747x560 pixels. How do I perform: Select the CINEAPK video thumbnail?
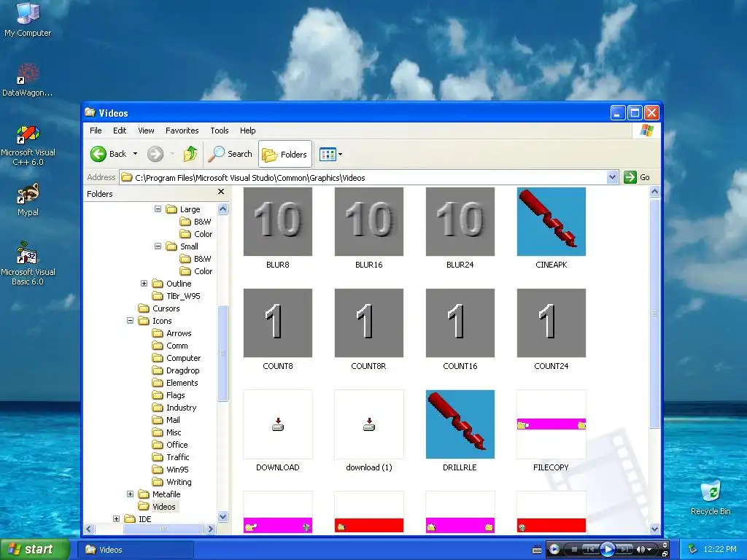[x=551, y=222]
